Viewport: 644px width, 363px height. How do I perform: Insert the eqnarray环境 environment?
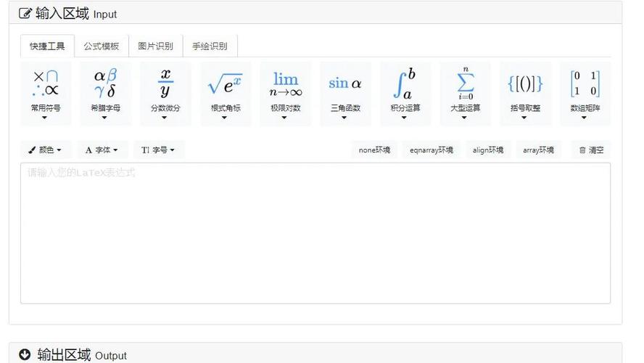point(432,150)
